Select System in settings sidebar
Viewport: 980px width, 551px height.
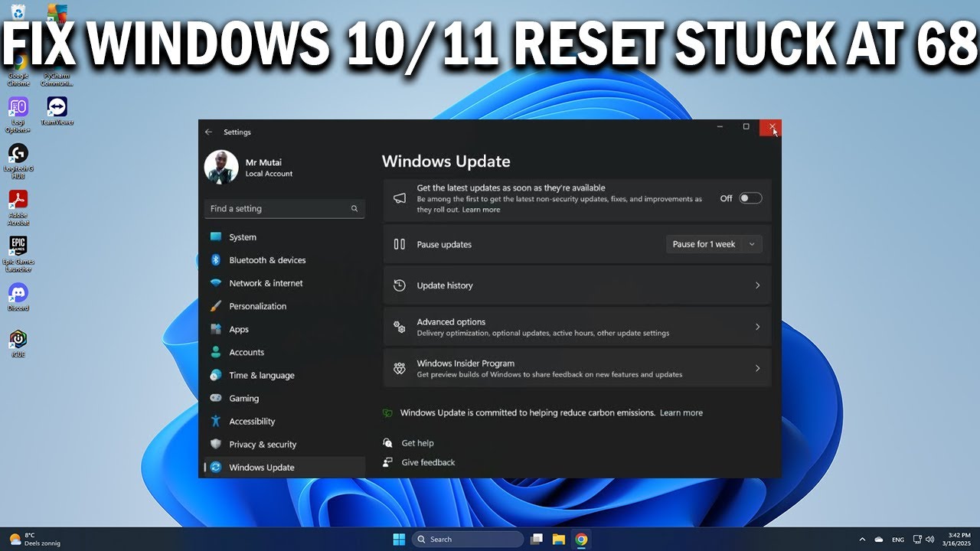tap(285, 237)
